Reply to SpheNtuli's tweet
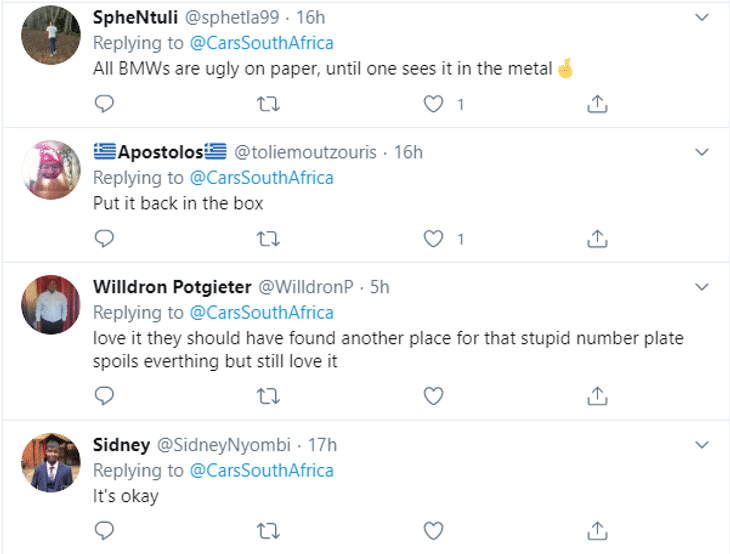 (104, 103)
